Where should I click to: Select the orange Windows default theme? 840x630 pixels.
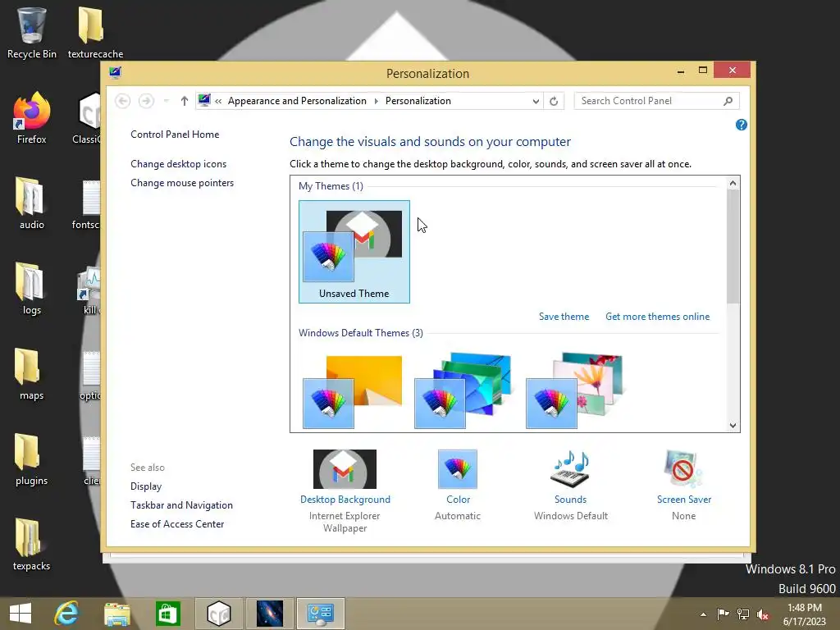[353, 391]
